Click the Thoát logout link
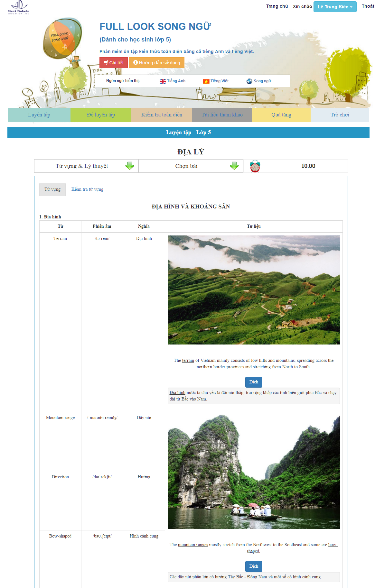This screenshot has height=588, width=375. pos(368,6)
